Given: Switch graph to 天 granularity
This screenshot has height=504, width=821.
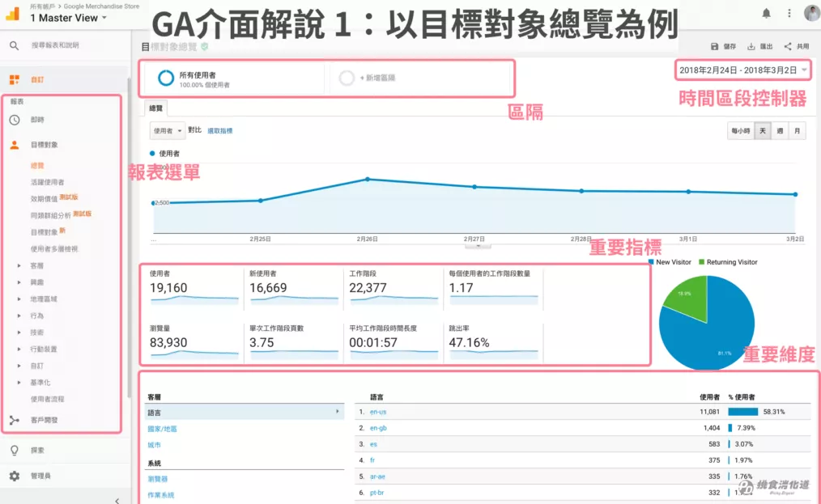Looking at the screenshot, I should tap(763, 131).
